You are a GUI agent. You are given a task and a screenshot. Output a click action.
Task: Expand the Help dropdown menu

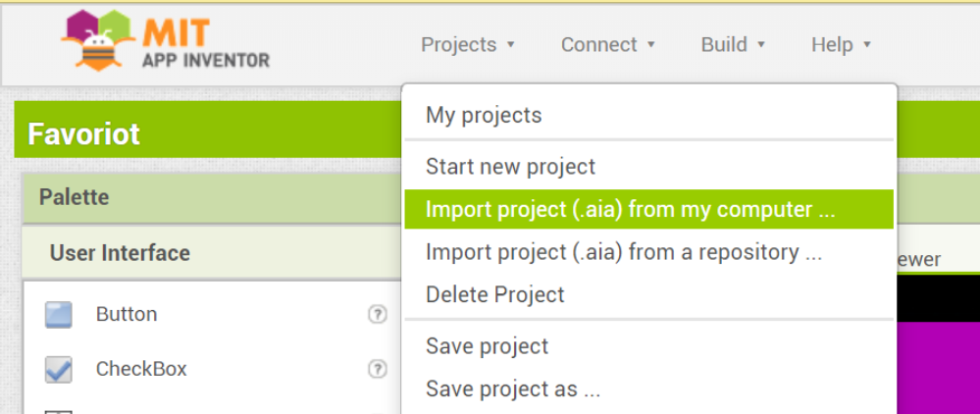(840, 45)
